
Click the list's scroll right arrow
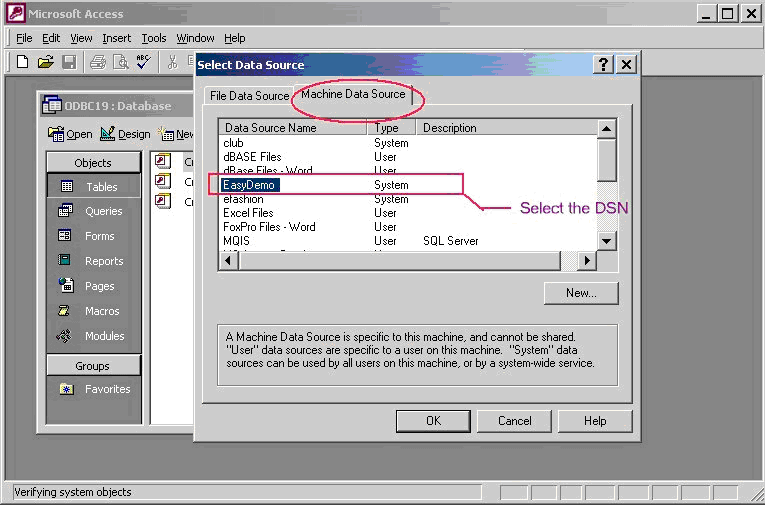point(587,261)
